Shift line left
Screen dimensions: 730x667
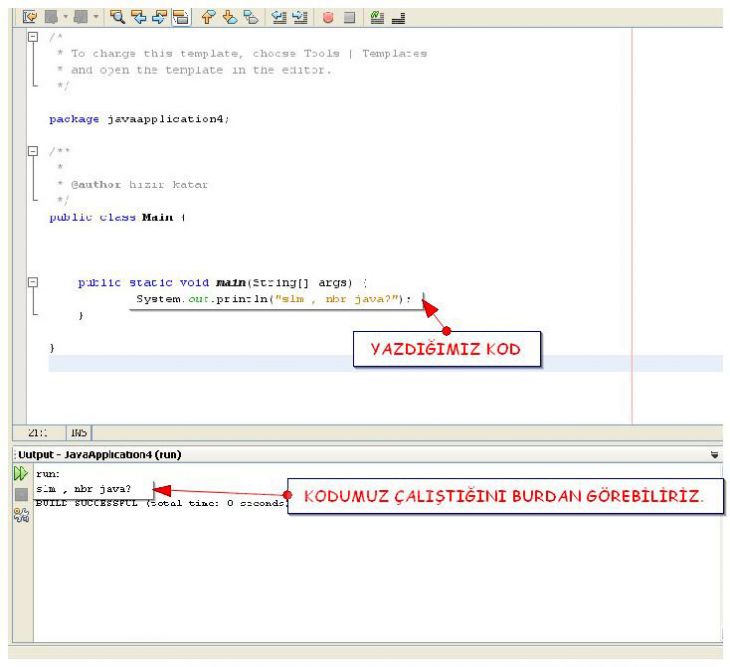(279, 17)
